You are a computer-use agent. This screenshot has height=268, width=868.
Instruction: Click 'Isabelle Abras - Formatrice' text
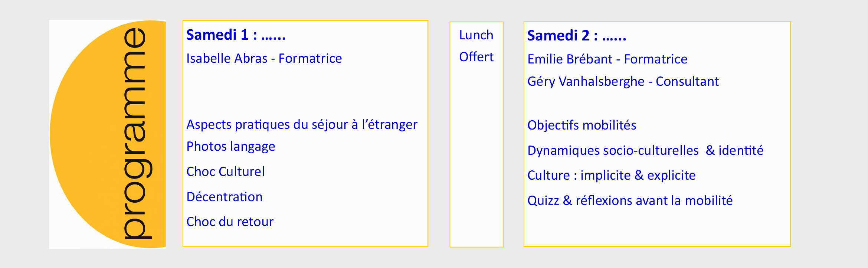pyautogui.click(x=264, y=58)
